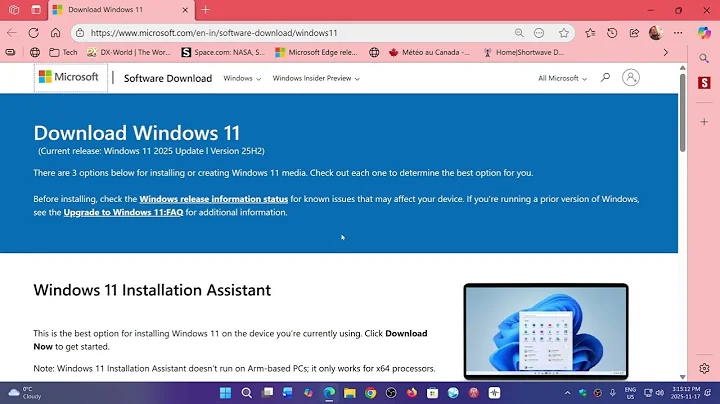View site information lock icon
This screenshot has width=720, height=404.
[80, 33]
